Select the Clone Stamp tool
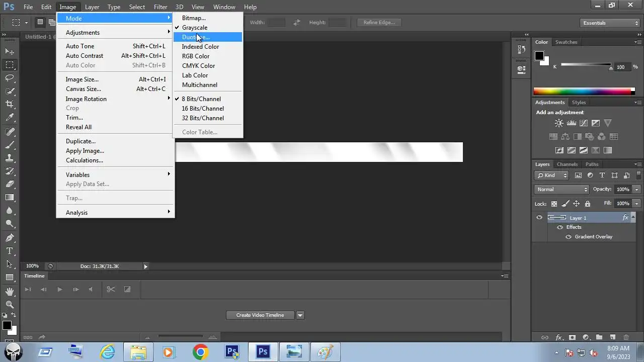The width and height of the screenshot is (644, 362). pyautogui.click(x=10, y=158)
